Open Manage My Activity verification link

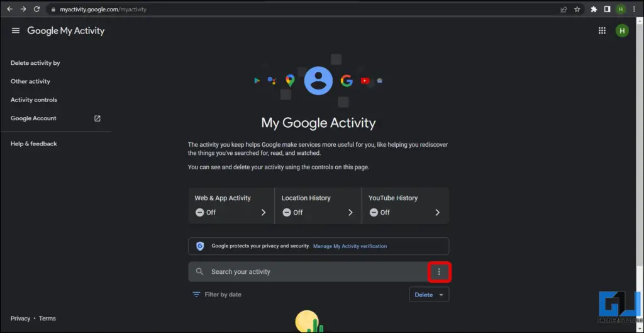pyautogui.click(x=350, y=246)
